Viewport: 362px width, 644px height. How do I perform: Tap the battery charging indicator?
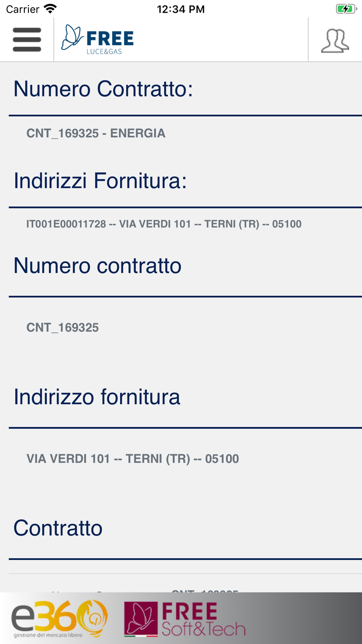(x=346, y=9)
